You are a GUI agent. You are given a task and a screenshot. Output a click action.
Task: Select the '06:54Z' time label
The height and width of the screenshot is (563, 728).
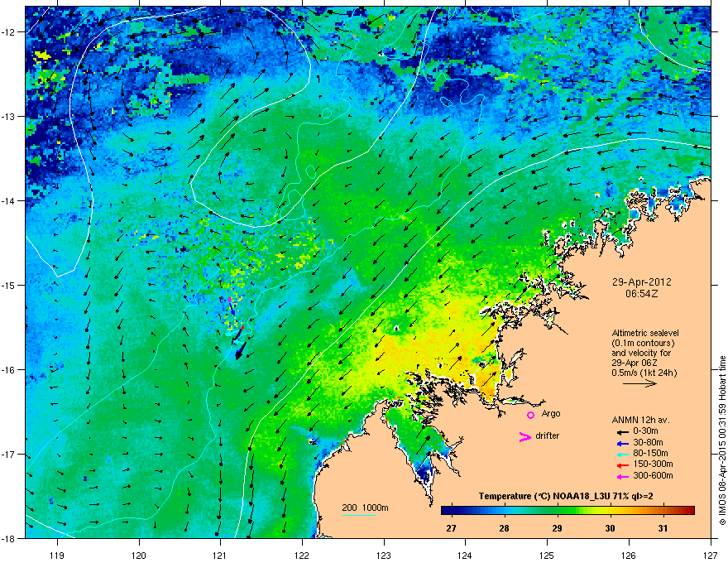(641, 294)
